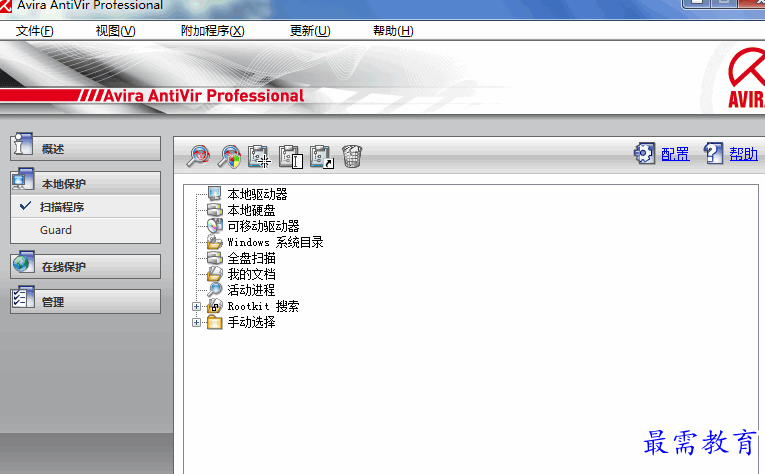Expand the 手动选择 tree node
765x474 pixels.
coord(196,323)
